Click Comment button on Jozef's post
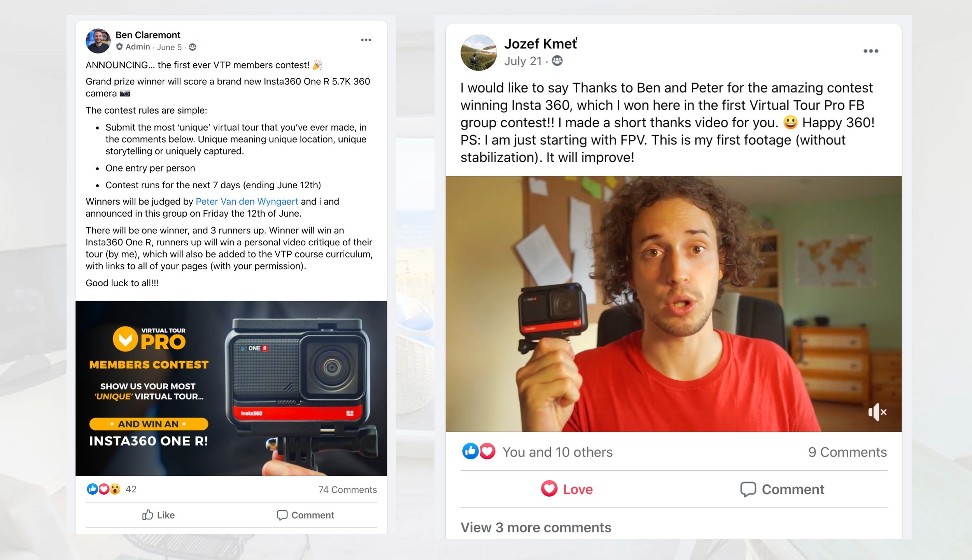 pos(782,489)
